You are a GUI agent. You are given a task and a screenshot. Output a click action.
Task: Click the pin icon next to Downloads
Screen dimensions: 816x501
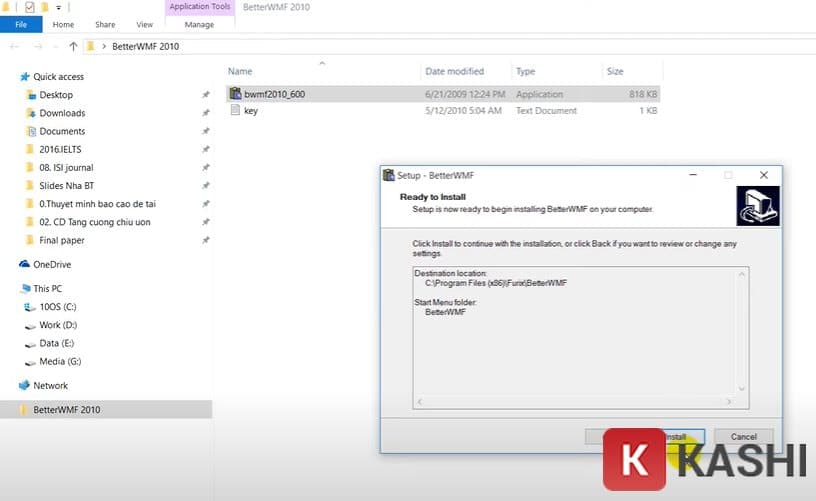tap(206, 113)
